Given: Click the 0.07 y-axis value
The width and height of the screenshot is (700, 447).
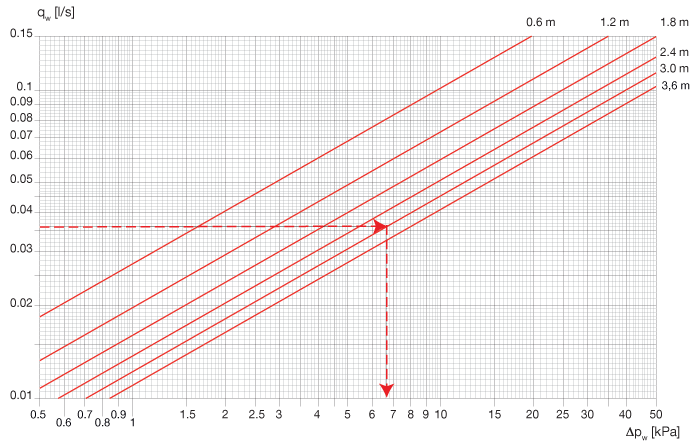Looking at the screenshot, I should [x=21, y=135].
